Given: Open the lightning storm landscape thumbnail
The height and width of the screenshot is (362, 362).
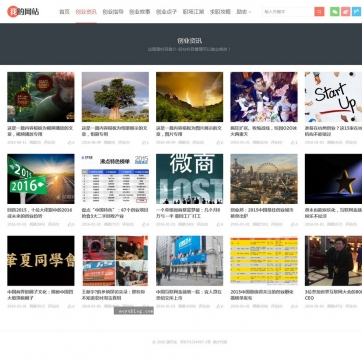Looking at the screenshot, I should coord(189,97).
